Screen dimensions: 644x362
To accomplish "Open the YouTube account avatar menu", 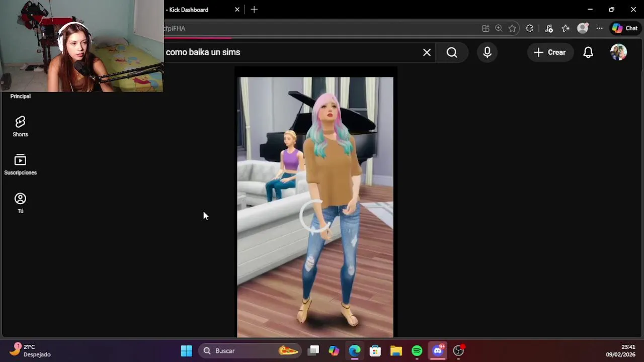I will [x=618, y=52].
